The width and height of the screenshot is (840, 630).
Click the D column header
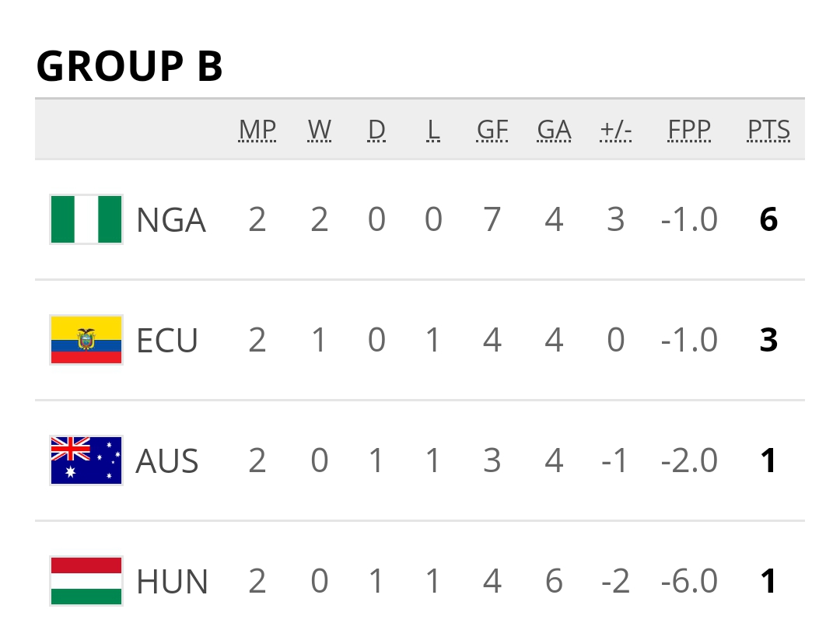click(x=376, y=130)
